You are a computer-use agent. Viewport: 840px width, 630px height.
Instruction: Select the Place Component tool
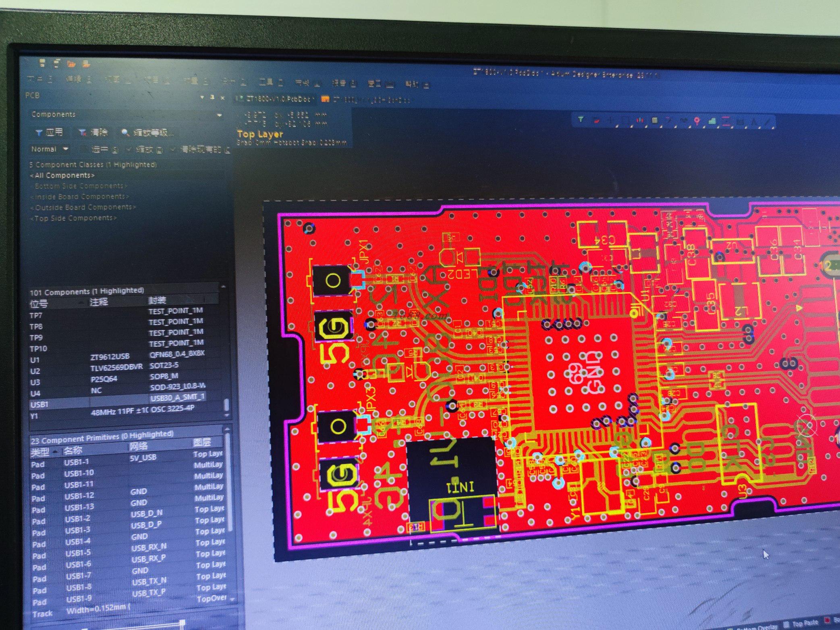[x=655, y=120]
